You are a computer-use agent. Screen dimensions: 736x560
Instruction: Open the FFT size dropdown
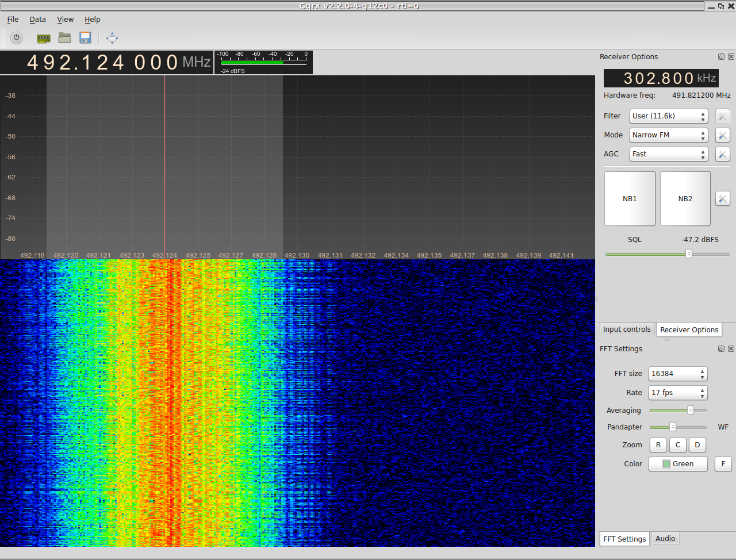[677, 374]
